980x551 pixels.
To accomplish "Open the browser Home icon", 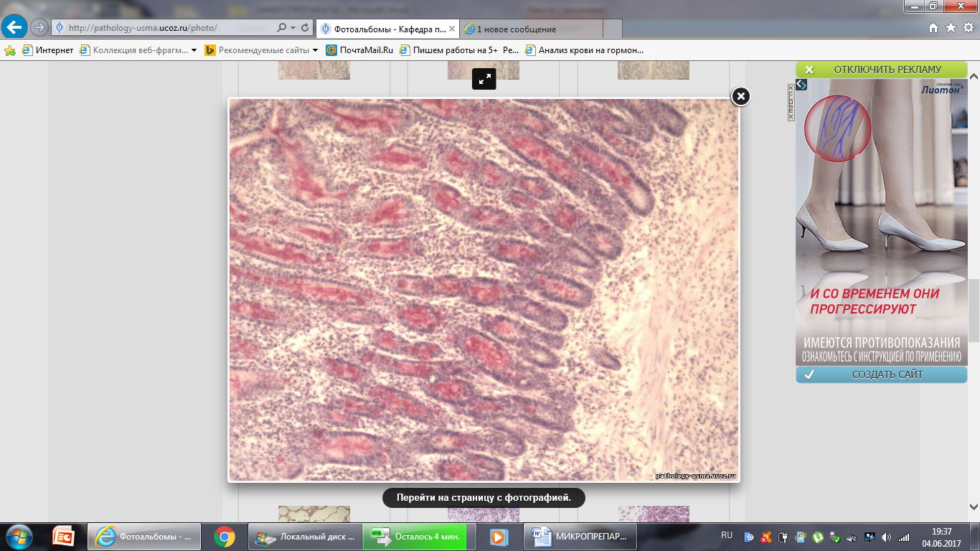I will point(933,28).
